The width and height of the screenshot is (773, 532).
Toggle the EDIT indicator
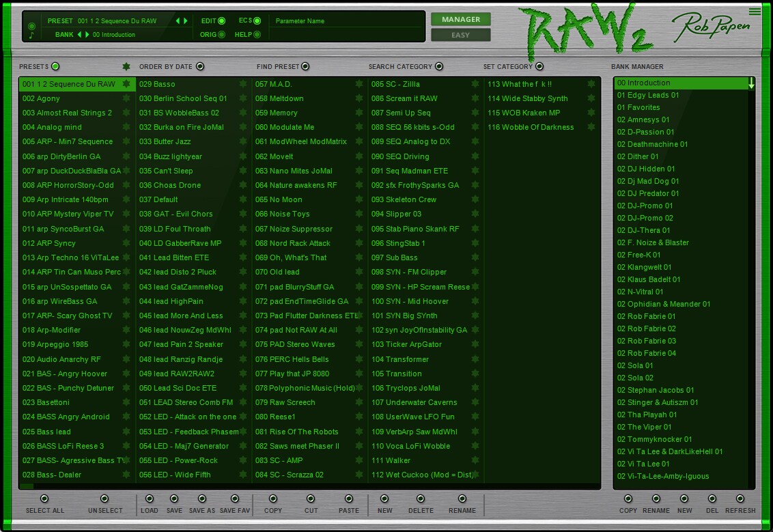[x=222, y=20]
